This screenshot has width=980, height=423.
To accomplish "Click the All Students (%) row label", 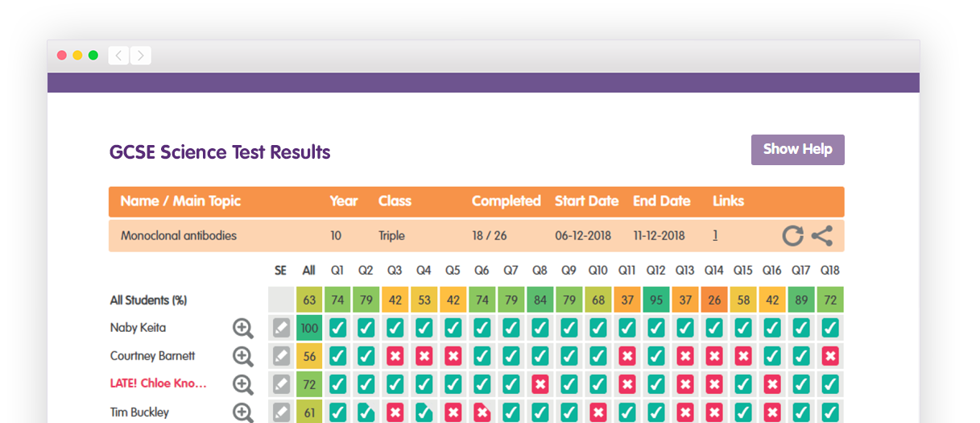I will tap(148, 301).
